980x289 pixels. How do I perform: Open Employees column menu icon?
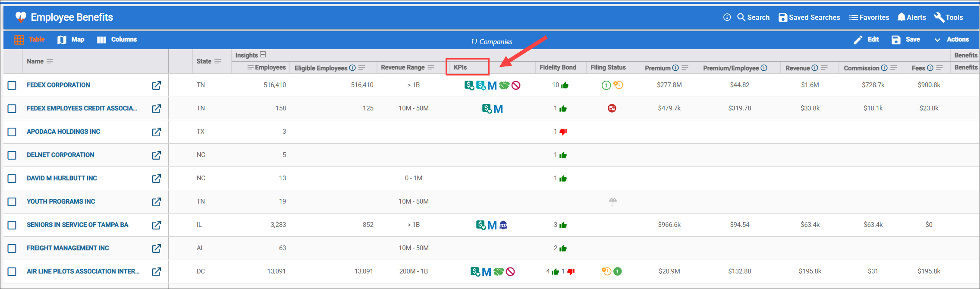point(250,67)
